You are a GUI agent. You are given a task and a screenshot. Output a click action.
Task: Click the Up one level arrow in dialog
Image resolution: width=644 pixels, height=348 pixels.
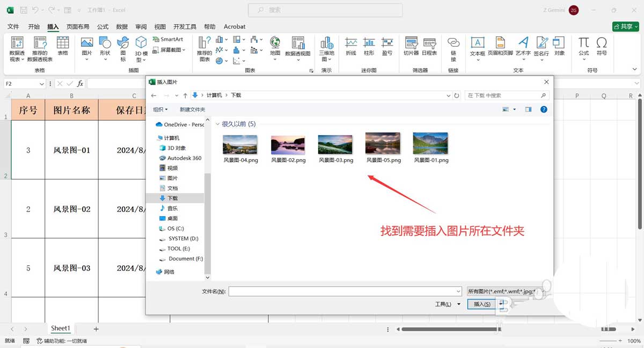coord(185,95)
